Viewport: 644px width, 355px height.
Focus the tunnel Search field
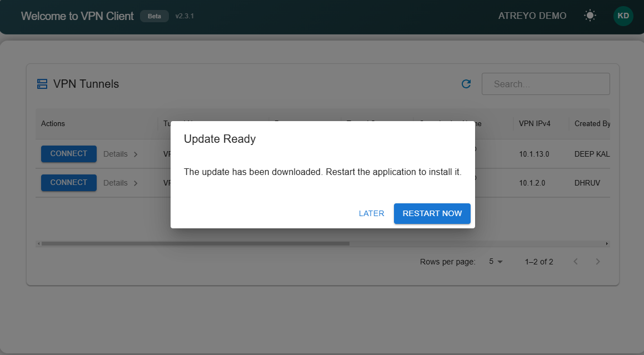click(x=545, y=84)
